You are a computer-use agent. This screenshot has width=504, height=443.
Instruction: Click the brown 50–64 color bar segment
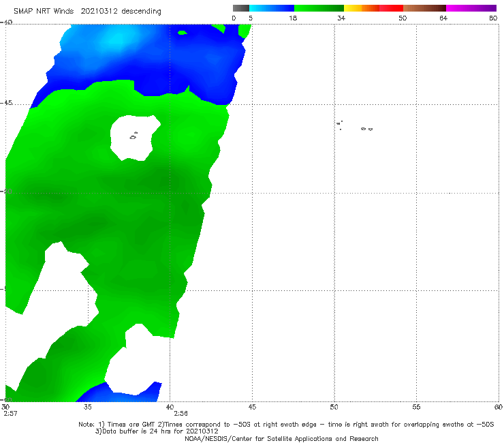coord(424,8)
